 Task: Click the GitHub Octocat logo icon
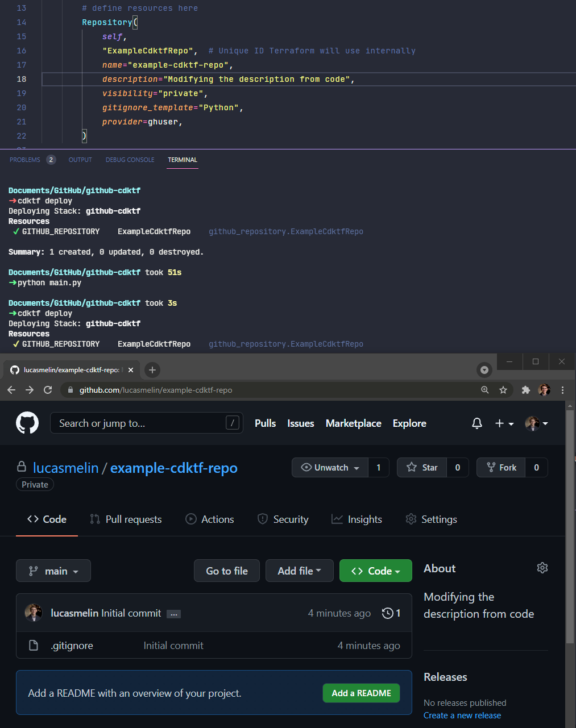click(x=27, y=423)
